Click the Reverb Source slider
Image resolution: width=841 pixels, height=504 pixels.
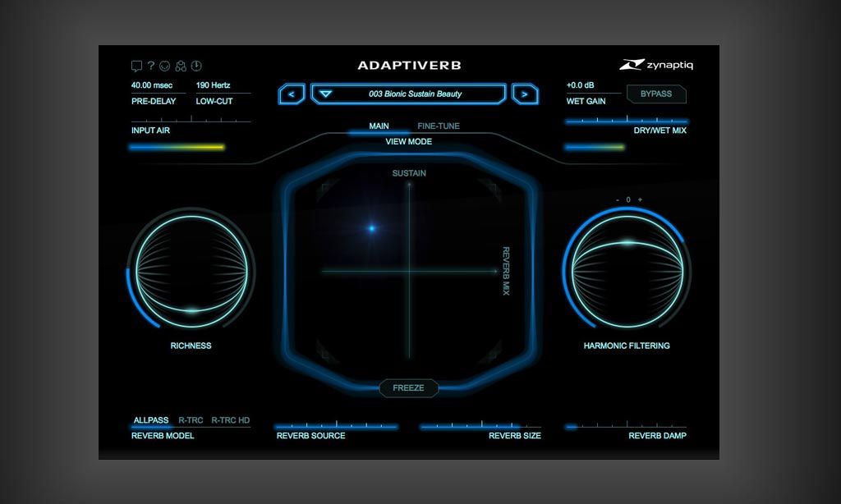(x=336, y=426)
